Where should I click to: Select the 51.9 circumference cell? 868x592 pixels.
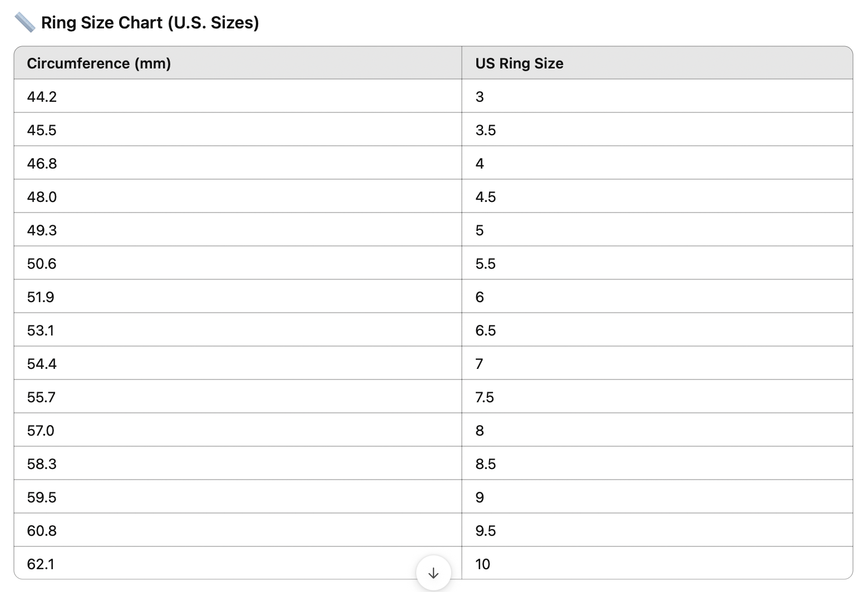41,297
